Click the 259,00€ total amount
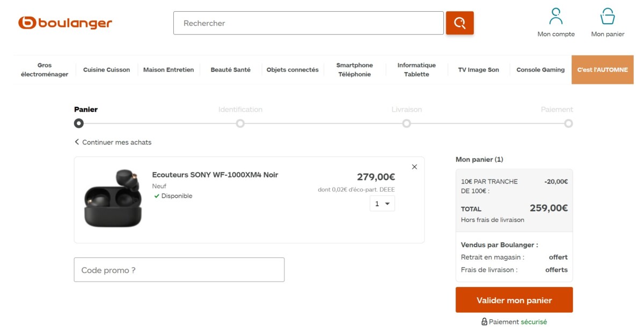 pyautogui.click(x=549, y=208)
